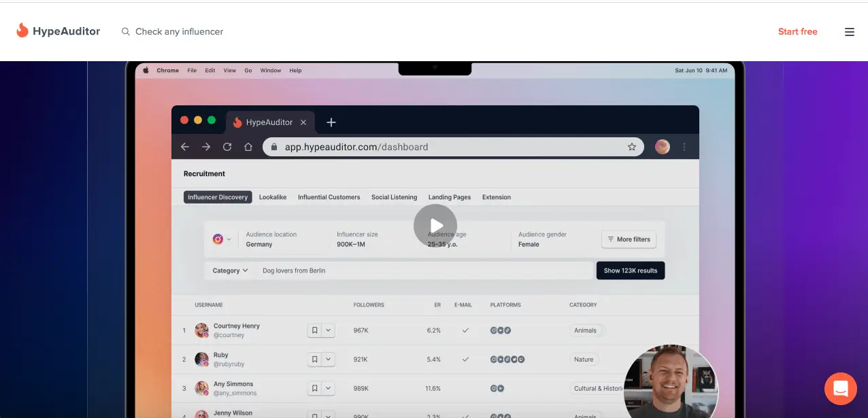Expand the Category dropdown
Viewport: 868px width, 418px height.
(230, 271)
